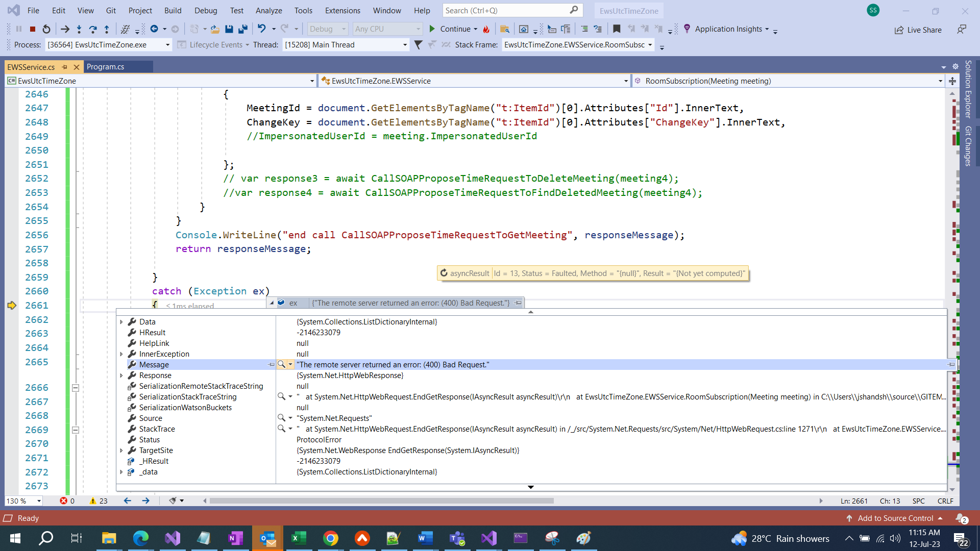Click the warning count showing 23 warnings
980x551 pixels.
(97, 500)
